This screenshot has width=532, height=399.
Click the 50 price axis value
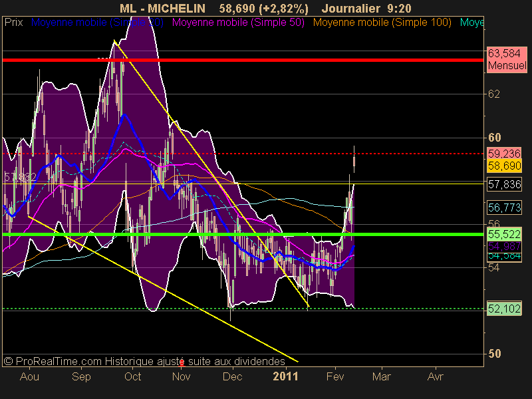[x=494, y=354]
